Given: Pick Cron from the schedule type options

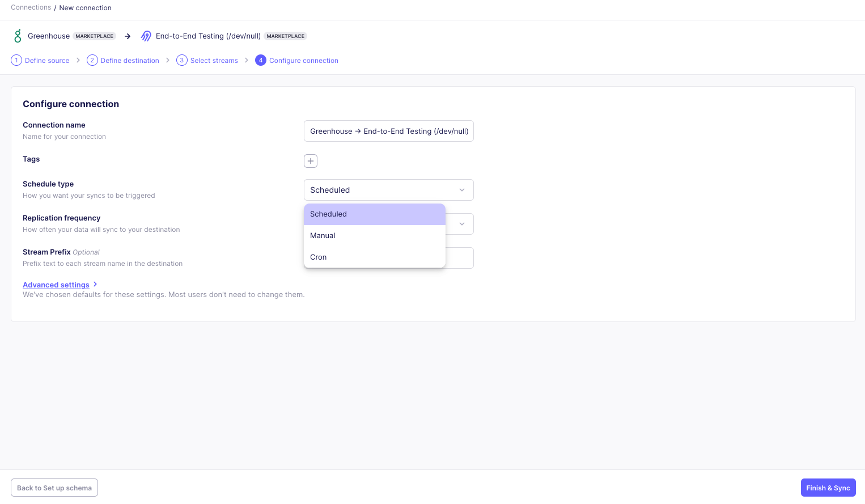Looking at the screenshot, I should pyautogui.click(x=374, y=257).
